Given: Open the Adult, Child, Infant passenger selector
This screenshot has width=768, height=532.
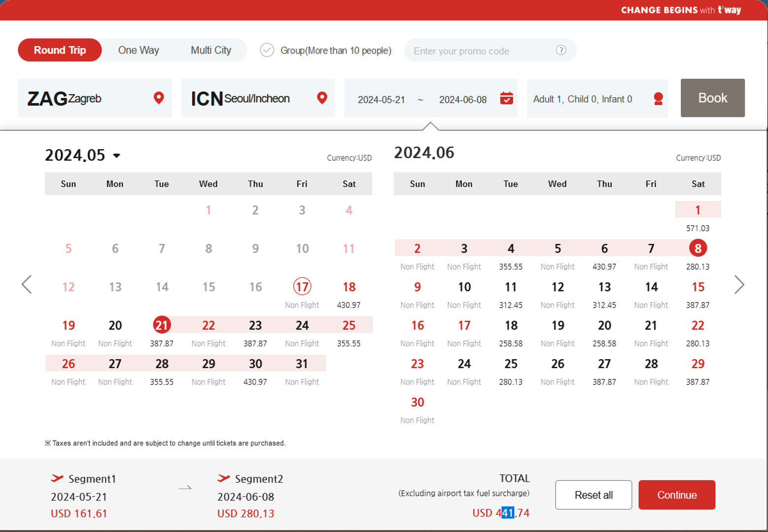Looking at the screenshot, I should point(583,99).
